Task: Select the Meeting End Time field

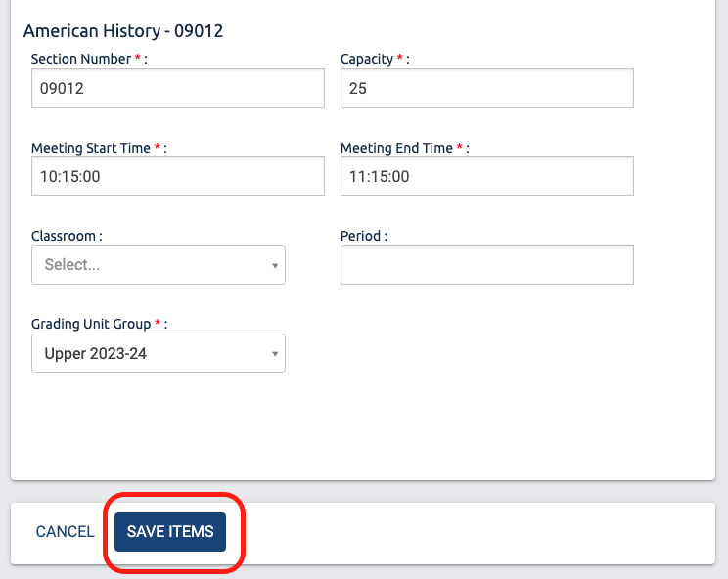Action: pyautogui.click(x=486, y=177)
